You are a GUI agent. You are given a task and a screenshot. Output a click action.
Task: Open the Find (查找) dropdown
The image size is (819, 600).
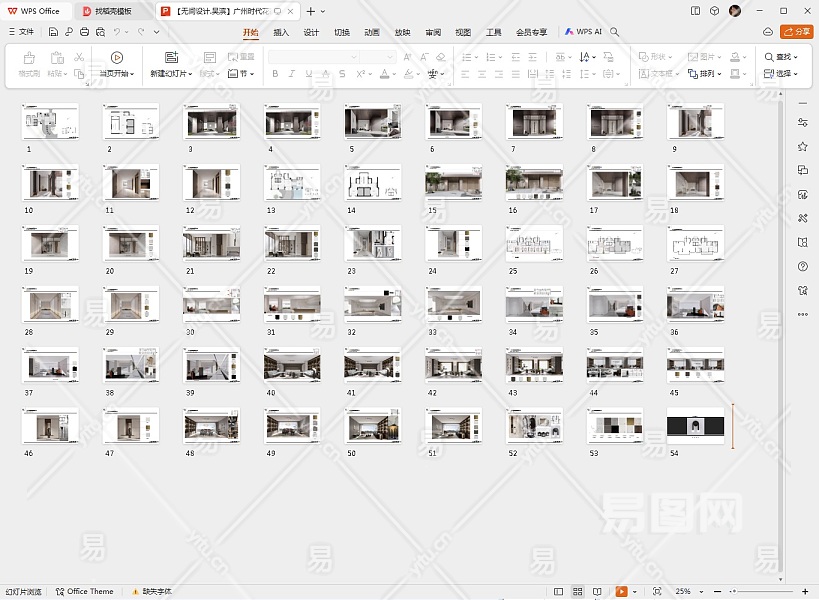click(x=782, y=58)
